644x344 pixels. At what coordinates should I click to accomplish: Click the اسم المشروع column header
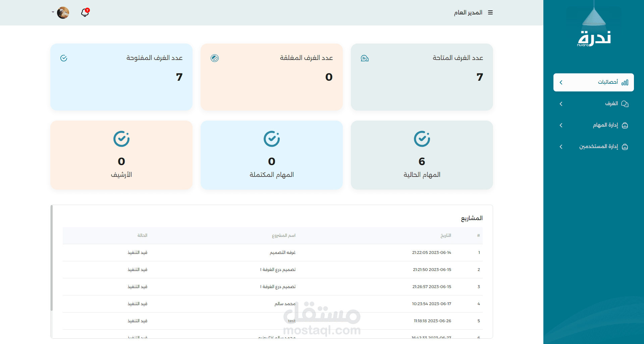pos(284,235)
